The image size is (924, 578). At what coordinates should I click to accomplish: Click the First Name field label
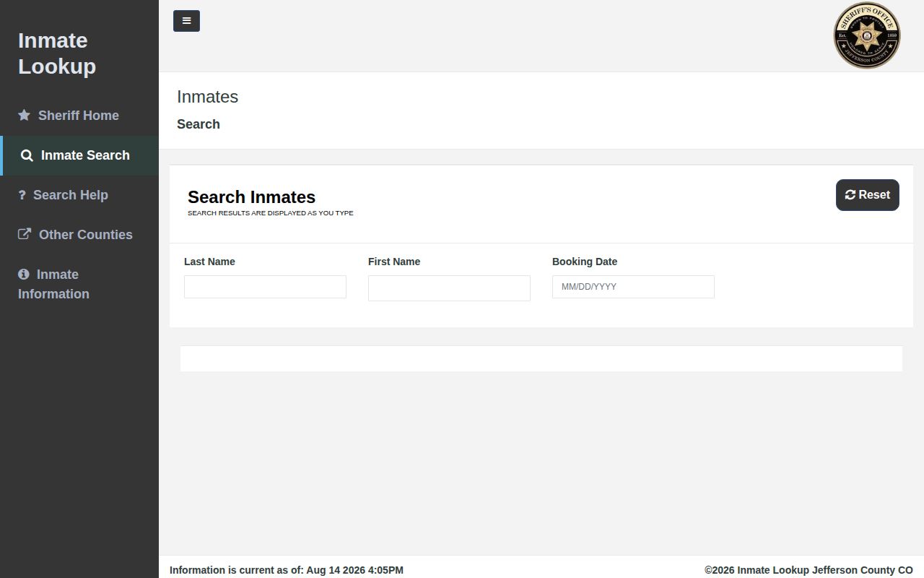(x=394, y=262)
